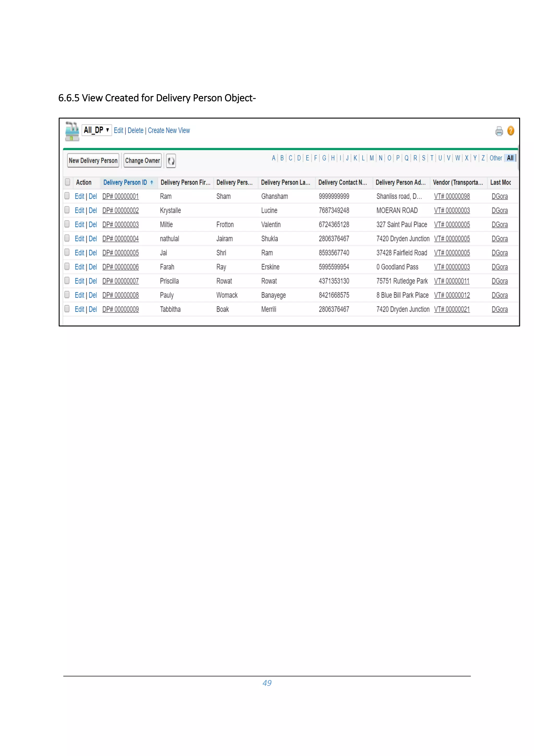
Task: Click the contact number '9999999999'
Action: (334, 197)
